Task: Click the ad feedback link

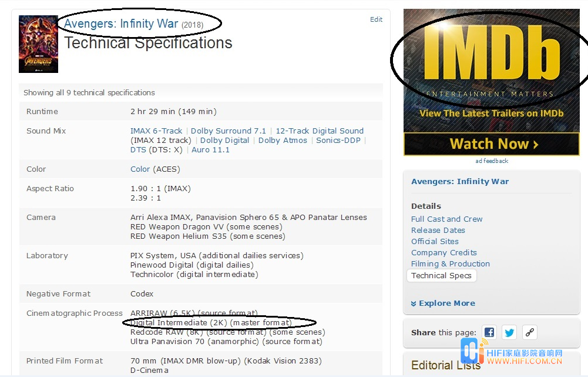Action: (x=492, y=161)
